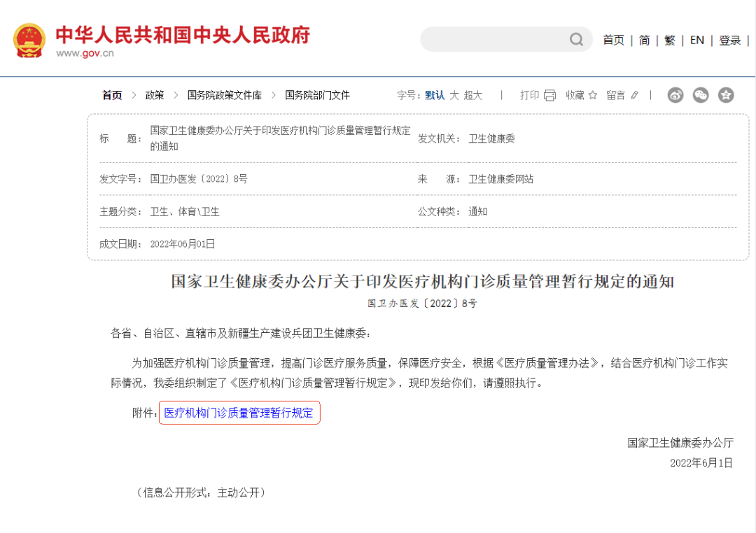Viewport: 756px width, 533px height.
Task: Click the site search input field
Action: [x=493, y=40]
